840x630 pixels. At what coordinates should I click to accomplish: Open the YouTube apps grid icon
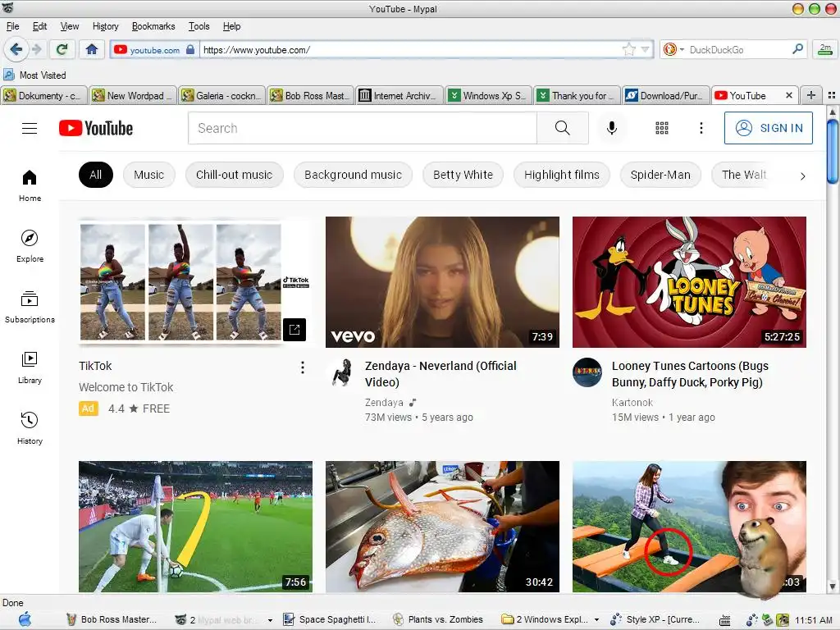662,128
